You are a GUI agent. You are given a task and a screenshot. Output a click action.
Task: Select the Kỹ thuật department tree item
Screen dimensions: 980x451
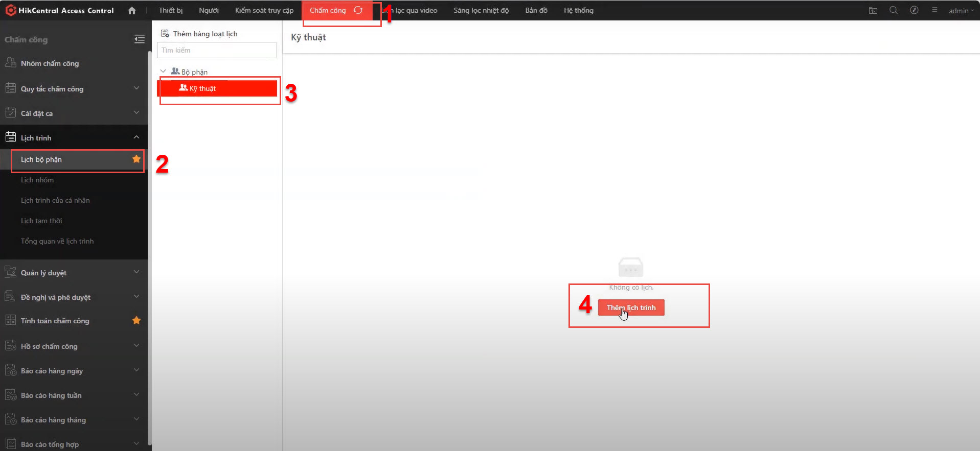click(203, 88)
